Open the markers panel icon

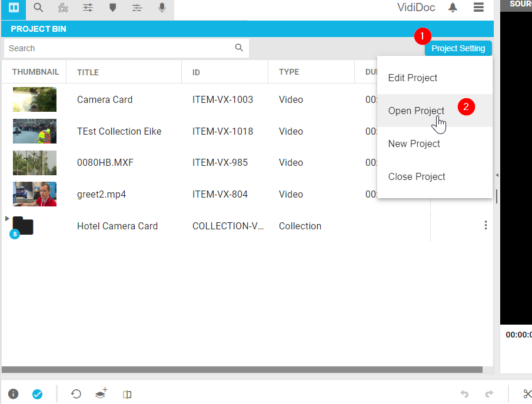click(112, 8)
